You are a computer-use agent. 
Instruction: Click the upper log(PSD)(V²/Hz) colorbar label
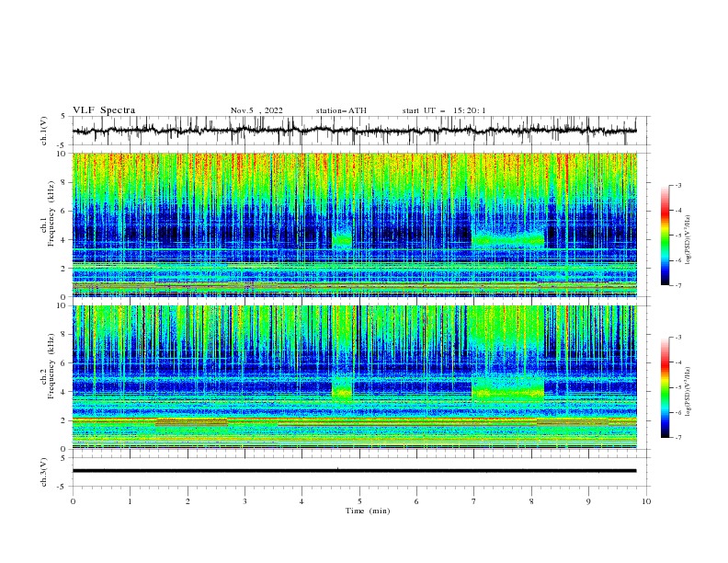[688, 240]
